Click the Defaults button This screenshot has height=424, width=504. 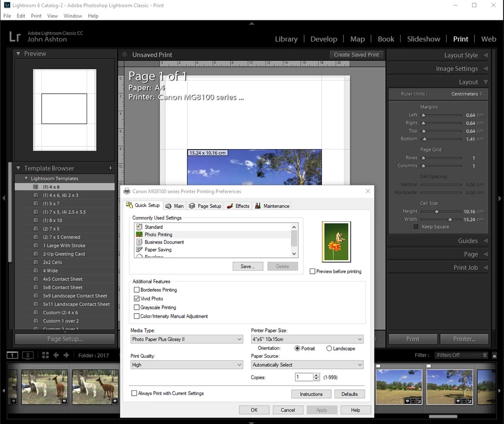pyautogui.click(x=350, y=394)
